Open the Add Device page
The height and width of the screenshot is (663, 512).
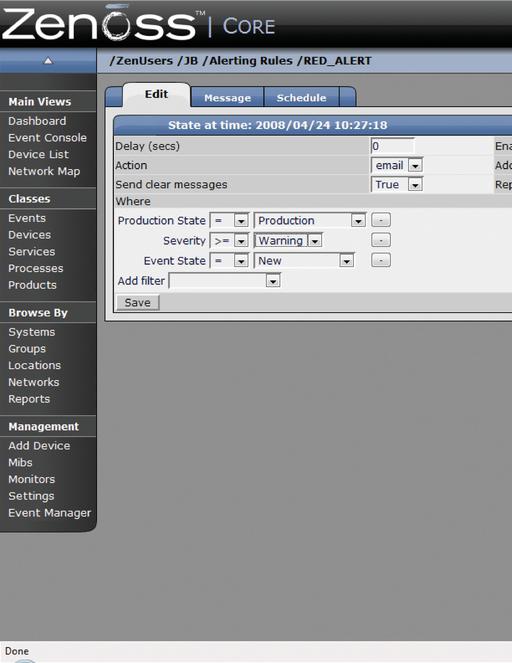pos(39,446)
